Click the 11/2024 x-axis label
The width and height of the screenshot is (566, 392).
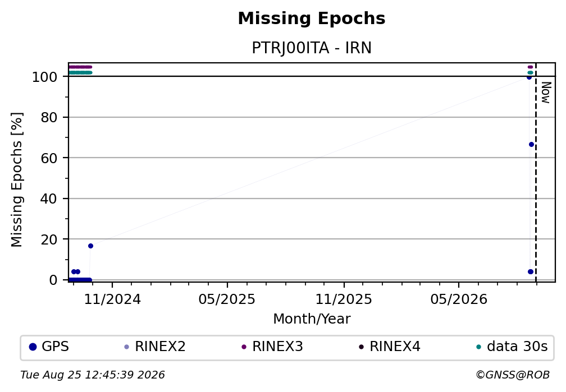(112, 299)
